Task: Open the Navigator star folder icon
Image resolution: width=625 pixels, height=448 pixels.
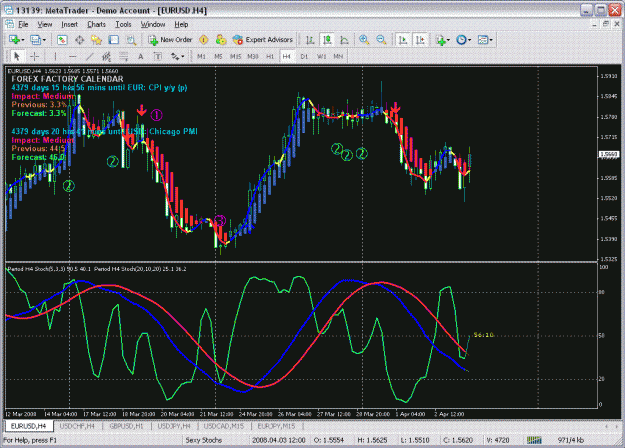Action: click(x=96, y=40)
